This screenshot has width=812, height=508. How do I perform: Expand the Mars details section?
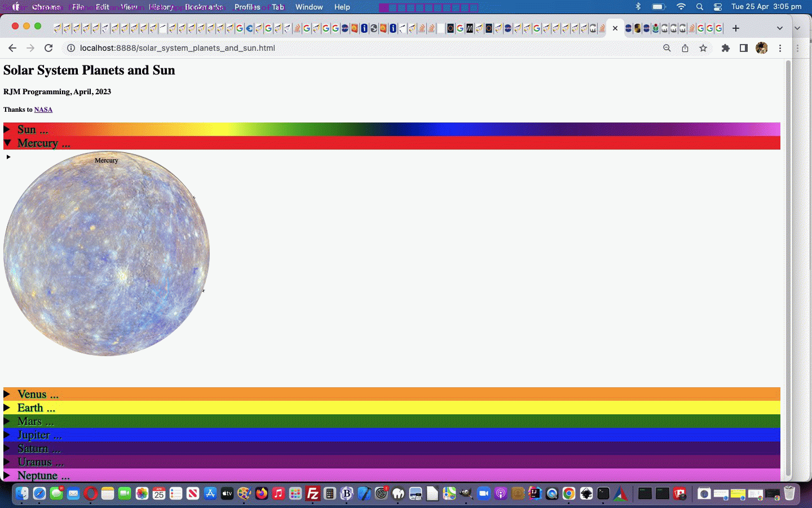pos(392,421)
